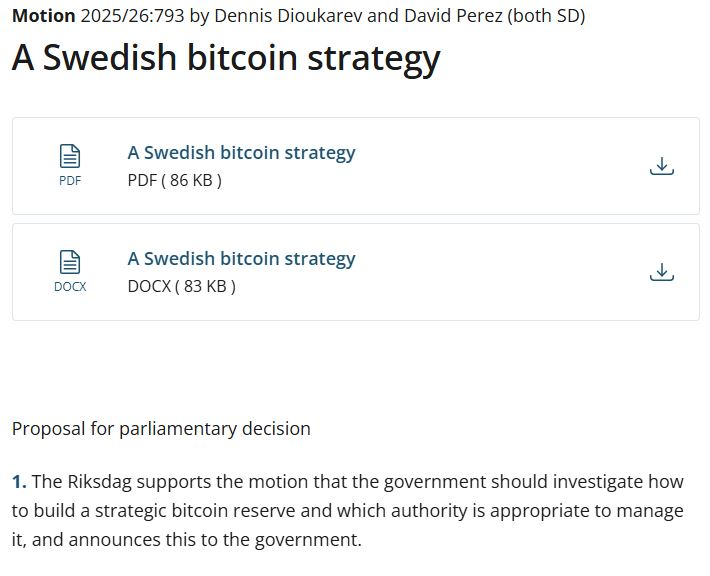Image resolution: width=710 pixels, height=576 pixels.
Task: Click the bold 'Motion' word at the top
Action: coord(43,16)
